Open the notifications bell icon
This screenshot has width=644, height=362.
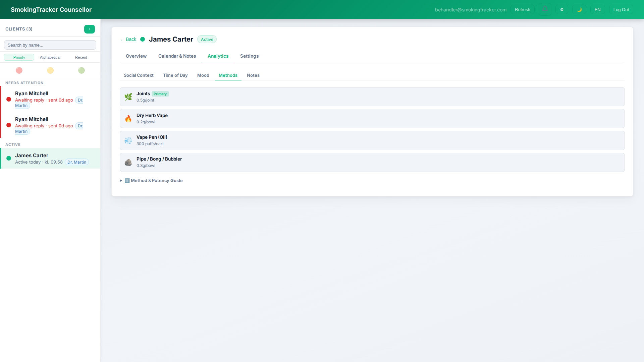point(545,9)
